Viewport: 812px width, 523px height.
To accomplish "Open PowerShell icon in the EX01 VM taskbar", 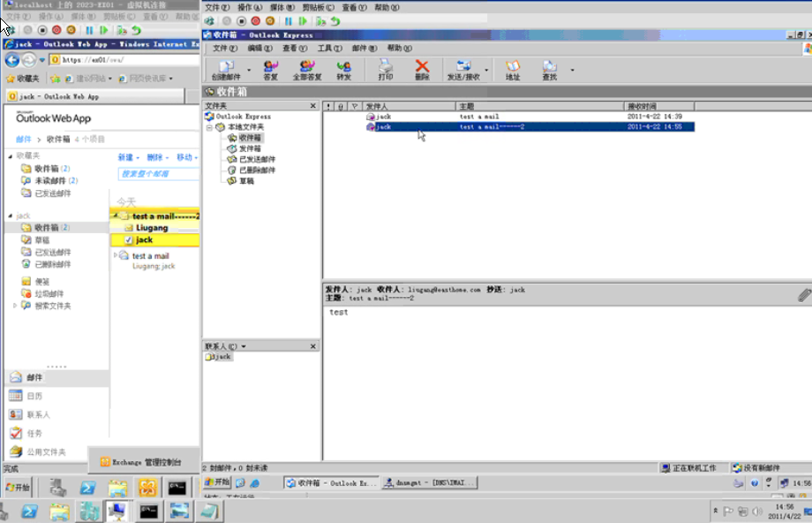I will pyautogui.click(x=87, y=488).
